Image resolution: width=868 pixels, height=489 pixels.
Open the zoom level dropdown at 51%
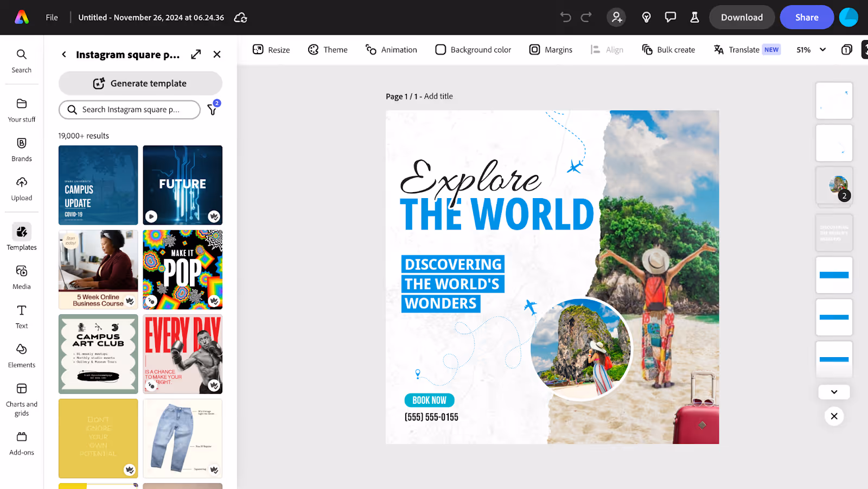[811, 50]
